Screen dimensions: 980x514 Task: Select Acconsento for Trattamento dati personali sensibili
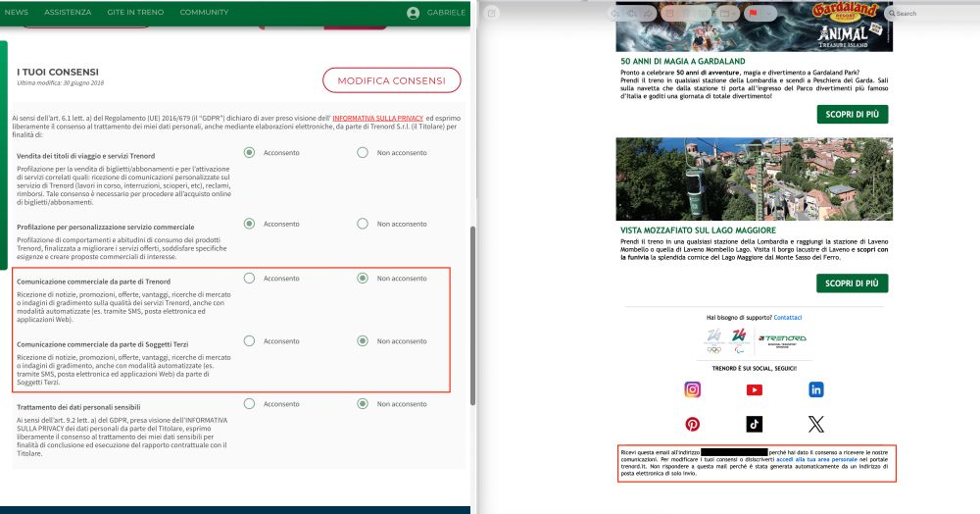pyautogui.click(x=249, y=404)
